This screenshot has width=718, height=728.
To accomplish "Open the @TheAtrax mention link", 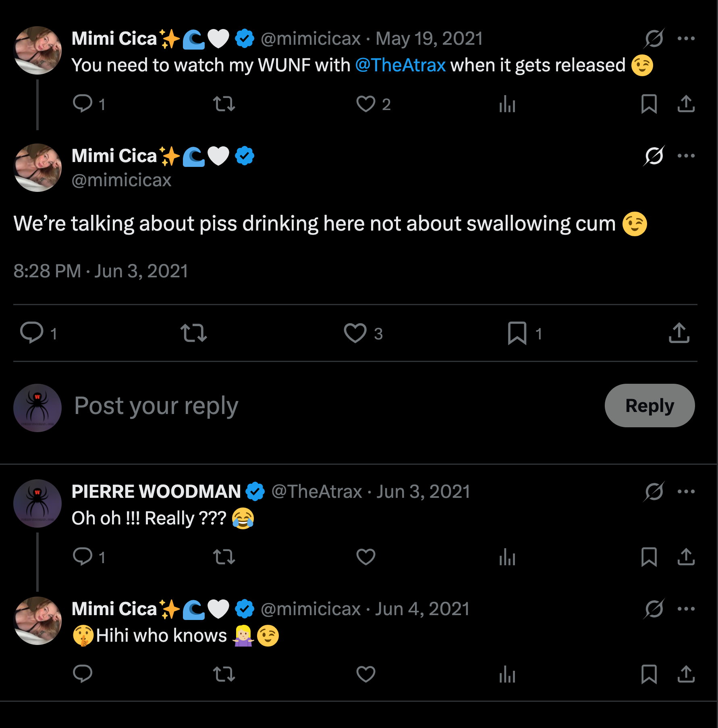I will tap(400, 65).
